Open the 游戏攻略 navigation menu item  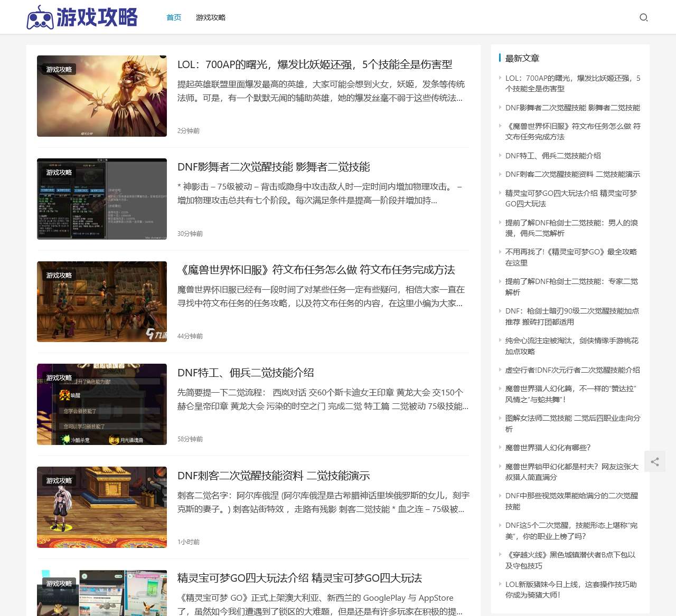[211, 17]
